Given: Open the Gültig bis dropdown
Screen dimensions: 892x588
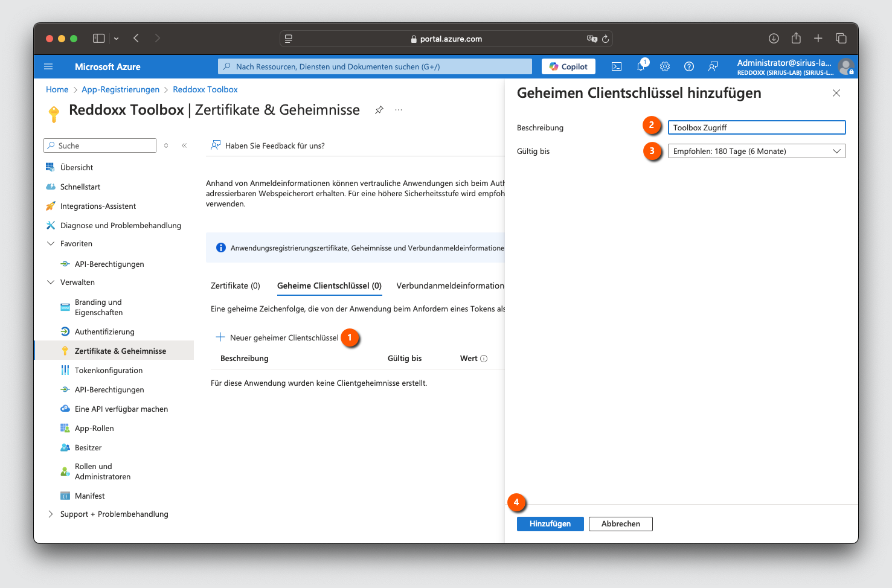Looking at the screenshot, I should click(757, 151).
